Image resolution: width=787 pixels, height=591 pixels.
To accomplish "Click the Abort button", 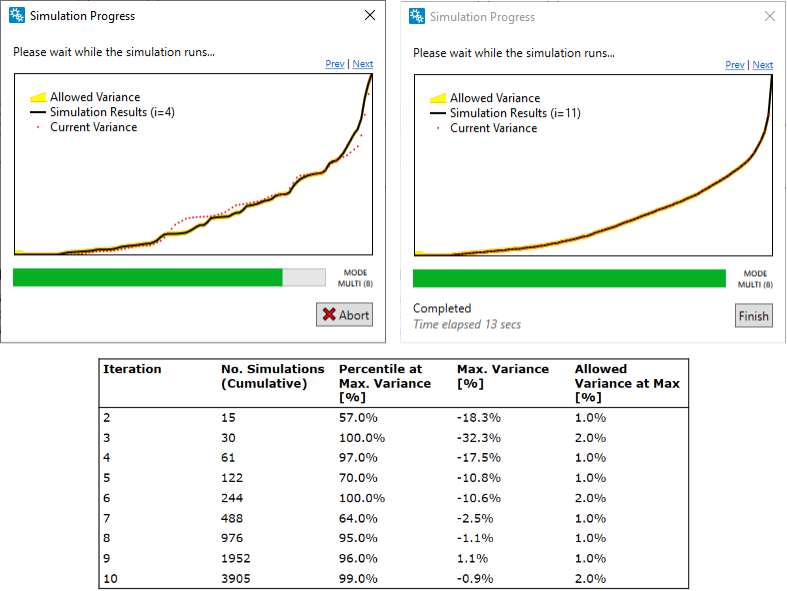I will point(345,314).
